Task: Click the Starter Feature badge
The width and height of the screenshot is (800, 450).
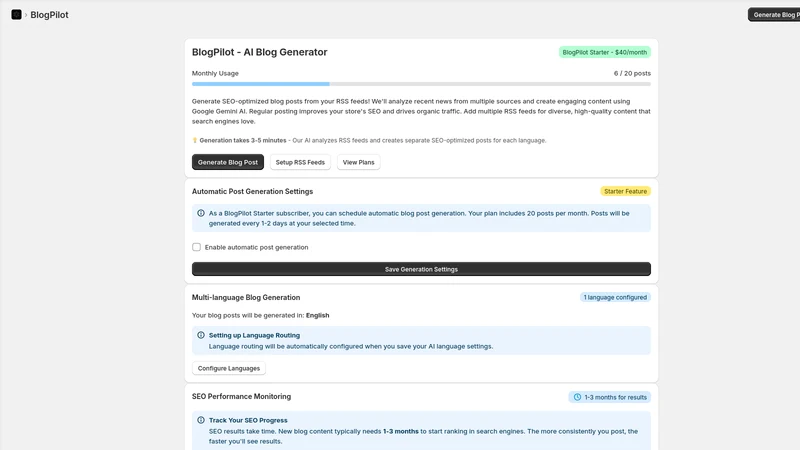Action: (625, 191)
